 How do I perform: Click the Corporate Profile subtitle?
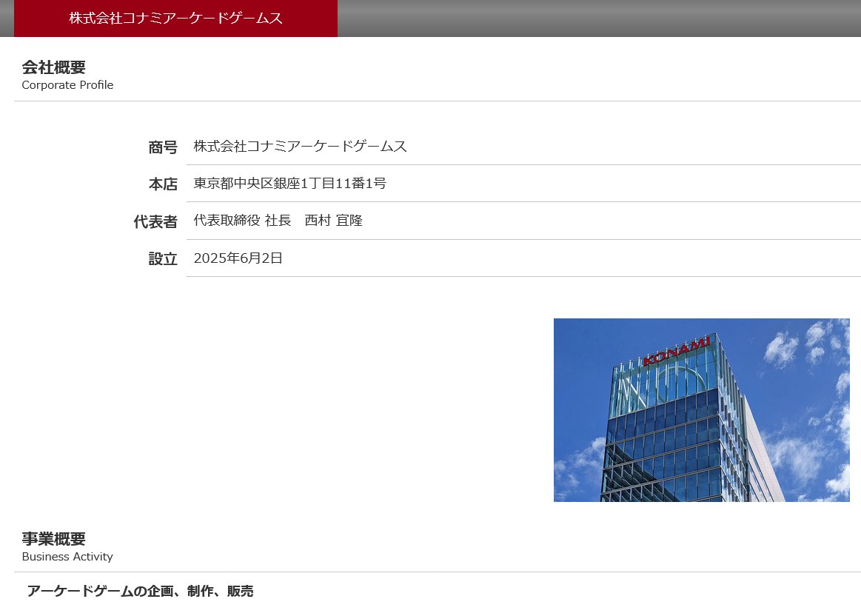click(67, 85)
